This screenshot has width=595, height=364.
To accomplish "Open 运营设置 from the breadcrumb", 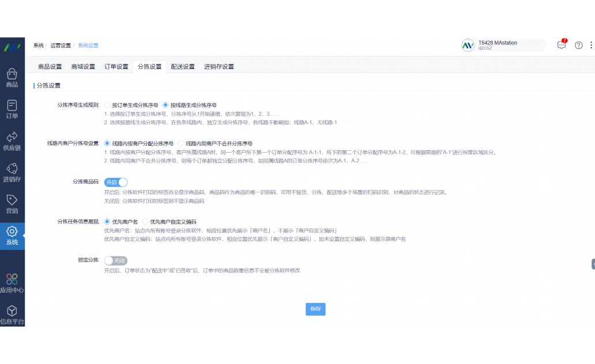I will click(61, 45).
